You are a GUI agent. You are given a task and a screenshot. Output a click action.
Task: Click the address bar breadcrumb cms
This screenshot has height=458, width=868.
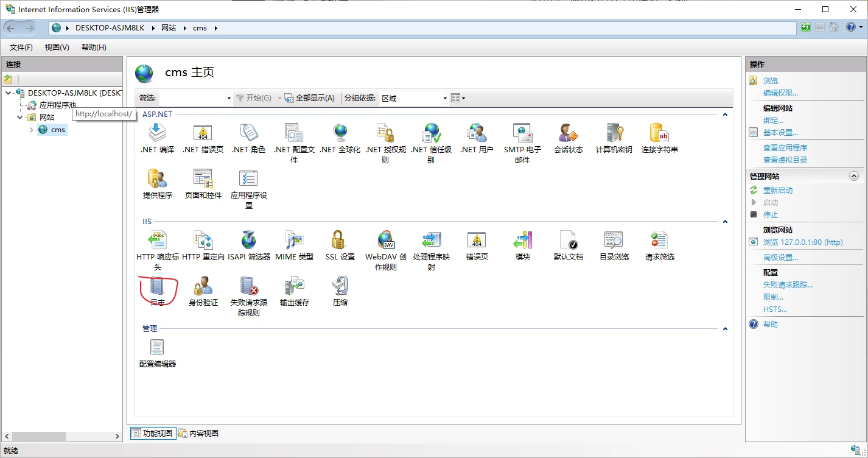pos(200,28)
